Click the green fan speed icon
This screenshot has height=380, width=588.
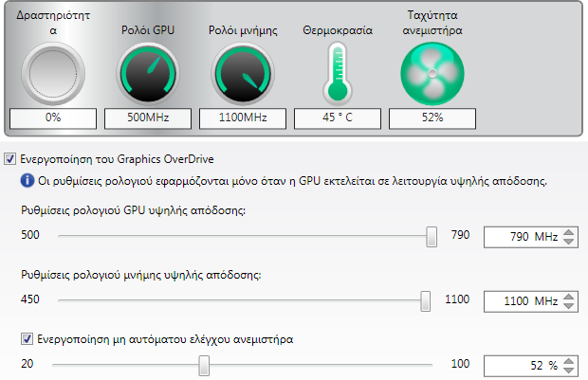point(432,74)
